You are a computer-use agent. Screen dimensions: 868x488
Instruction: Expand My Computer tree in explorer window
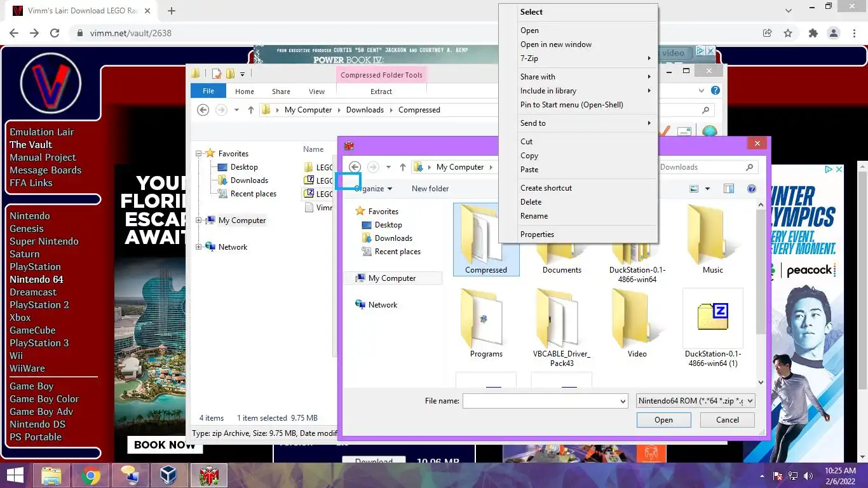coord(199,220)
